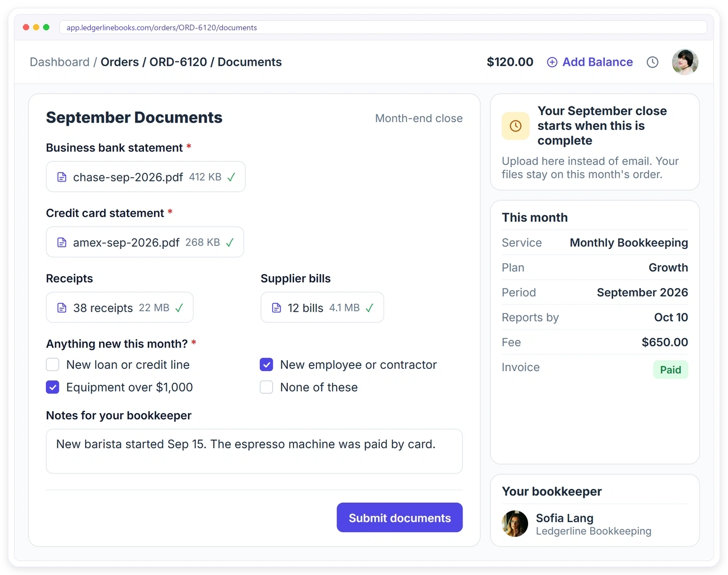The height and width of the screenshot is (575, 728).
Task: Click the red close window dot
Action: pos(26,27)
